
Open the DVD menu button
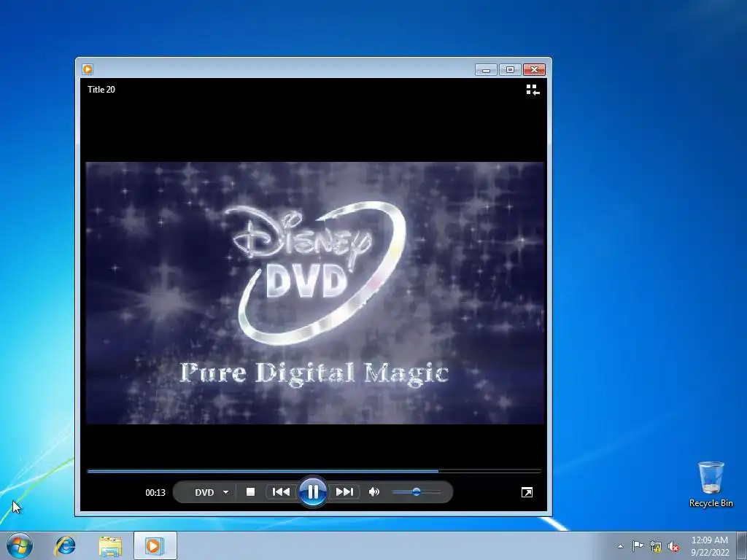204,492
